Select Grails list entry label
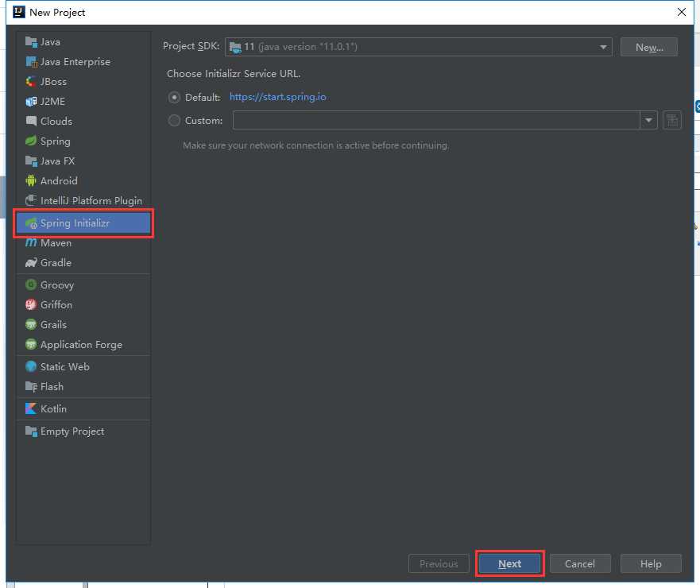The image size is (700, 588). point(53,324)
